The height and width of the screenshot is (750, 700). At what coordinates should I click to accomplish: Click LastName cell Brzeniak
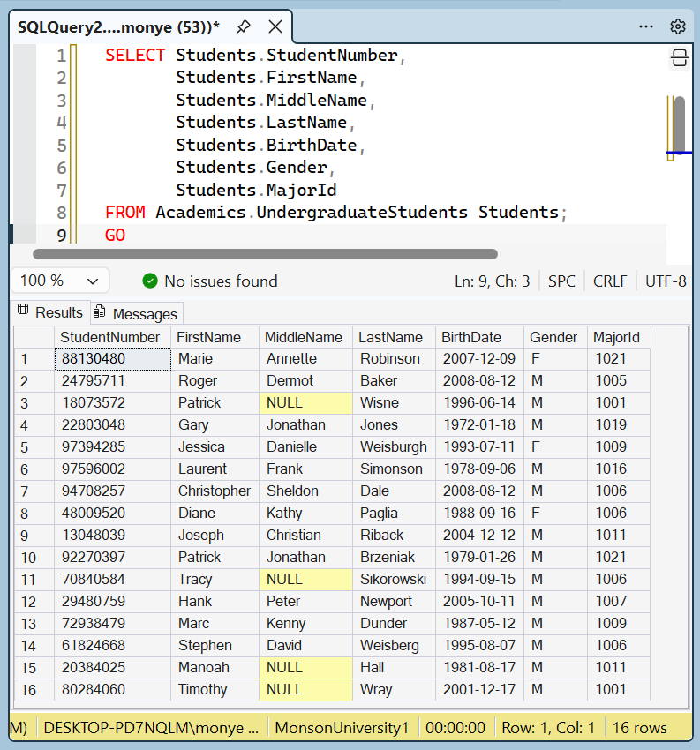coord(395,557)
